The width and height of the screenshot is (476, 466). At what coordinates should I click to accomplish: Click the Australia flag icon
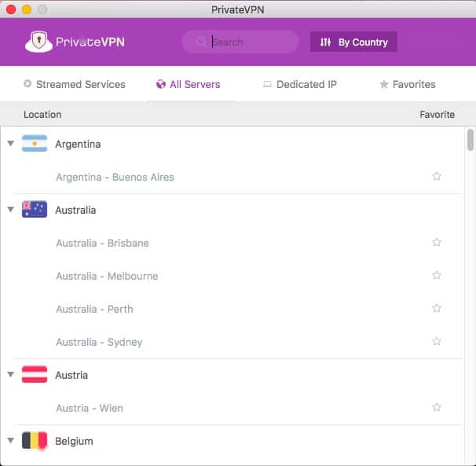pos(35,210)
